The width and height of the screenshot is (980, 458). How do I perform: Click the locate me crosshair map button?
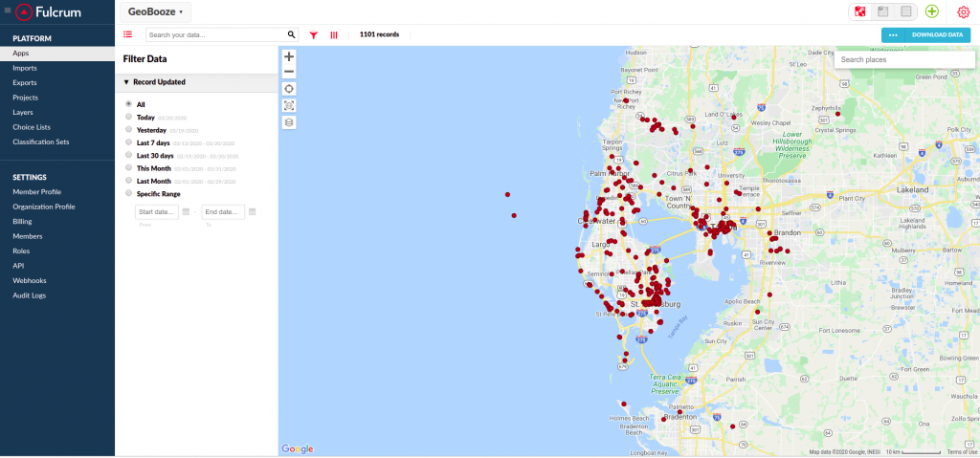[x=289, y=89]
